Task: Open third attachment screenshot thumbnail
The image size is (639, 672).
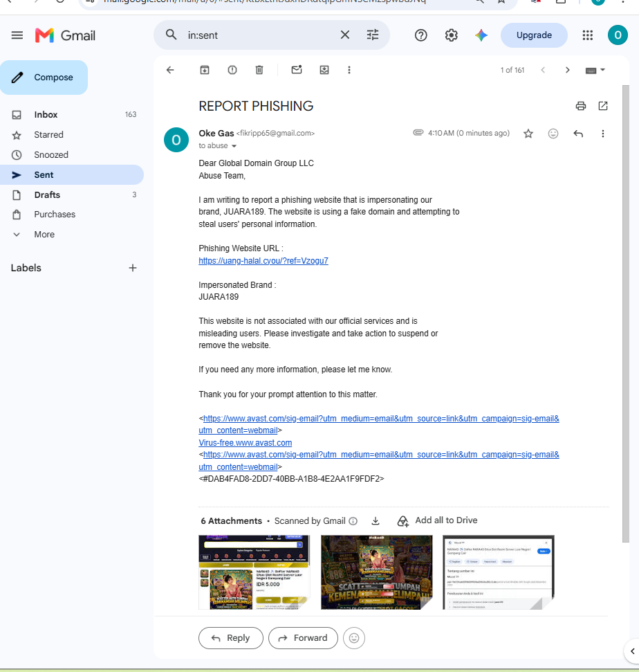Action: (499, 572)
